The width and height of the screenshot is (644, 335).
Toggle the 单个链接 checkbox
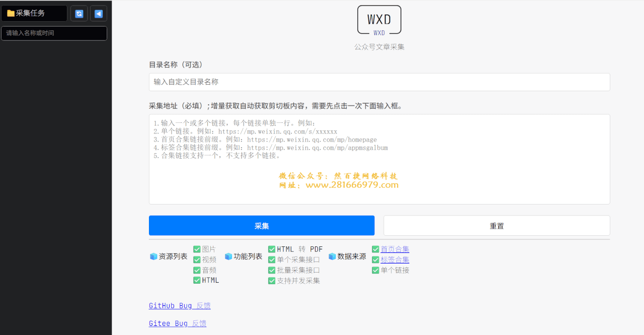click(375, 270)
